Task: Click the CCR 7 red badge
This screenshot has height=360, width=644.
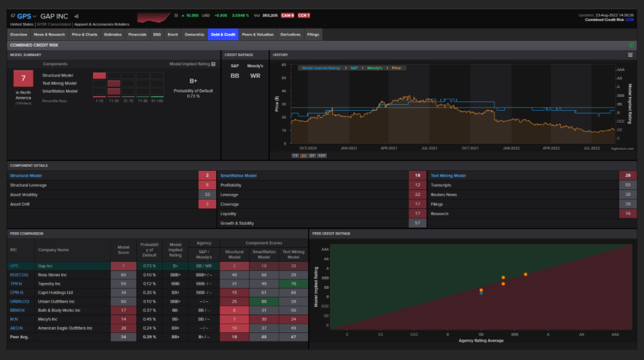Action: pyautogui.click(x=304, y=15)
